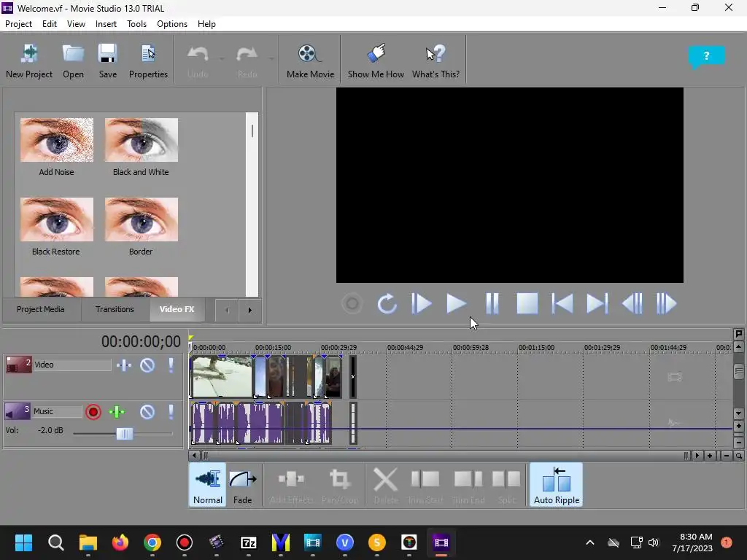Open the Options menu
Viewport: 747px width, 560px height.
pos(172,24)
